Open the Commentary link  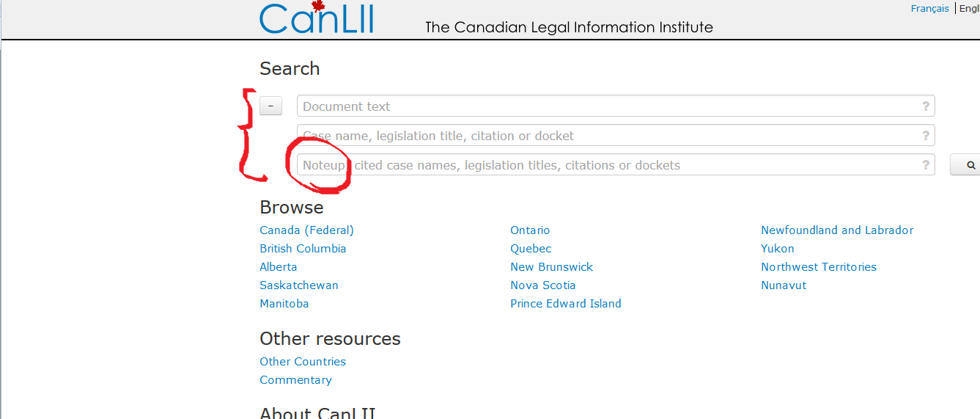point(295,380)
